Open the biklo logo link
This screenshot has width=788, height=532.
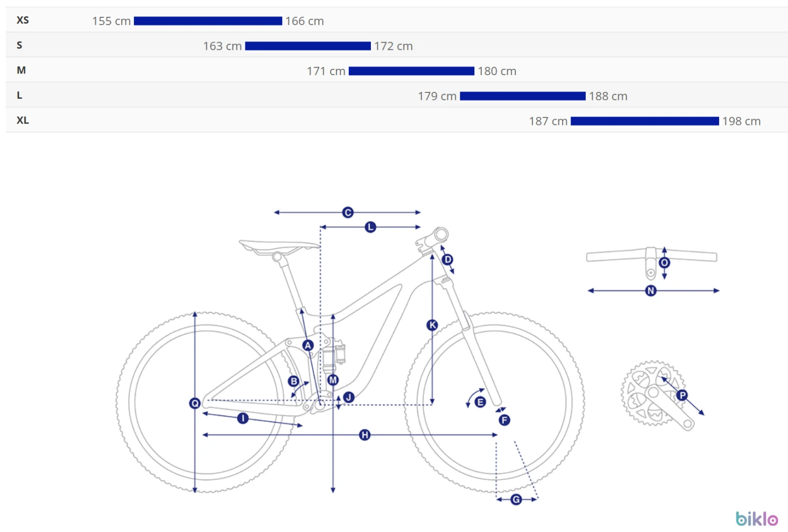point(757,519)
